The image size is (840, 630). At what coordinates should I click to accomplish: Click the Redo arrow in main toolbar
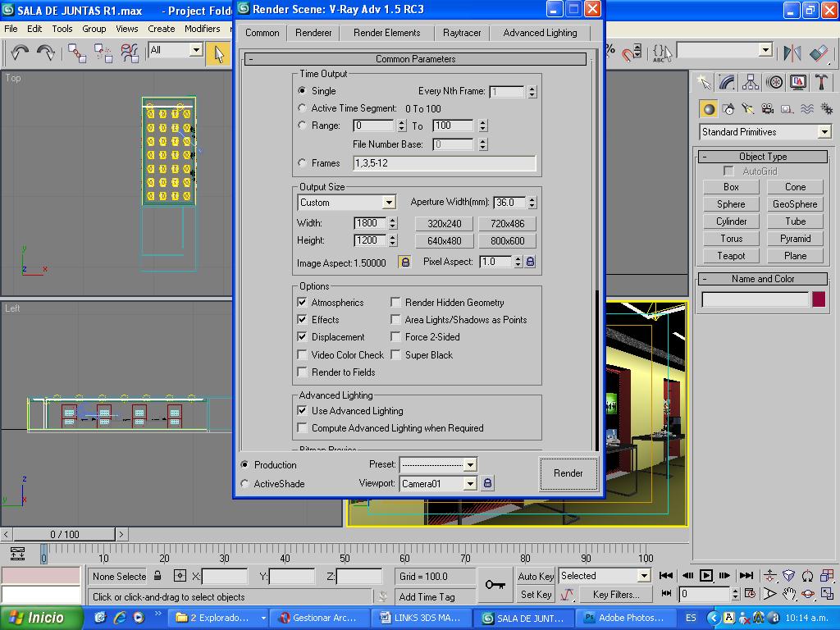click(x=46, y=52)
